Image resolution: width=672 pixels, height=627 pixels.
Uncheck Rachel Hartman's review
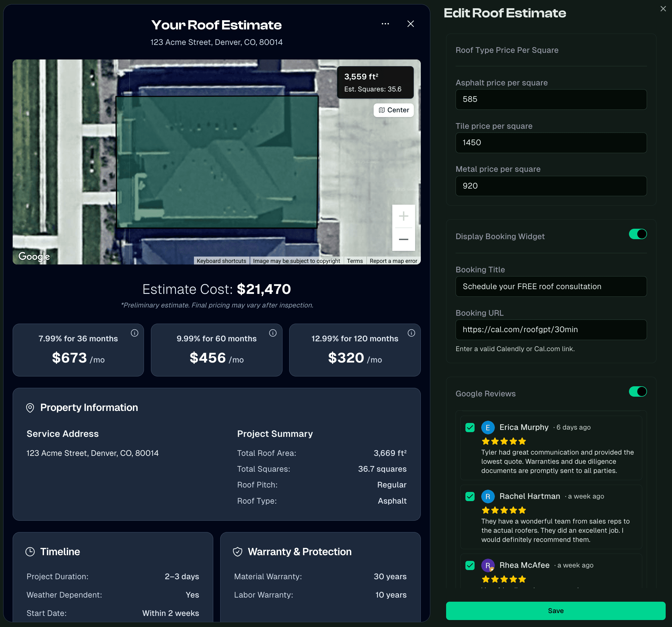(x=470, y=496)
